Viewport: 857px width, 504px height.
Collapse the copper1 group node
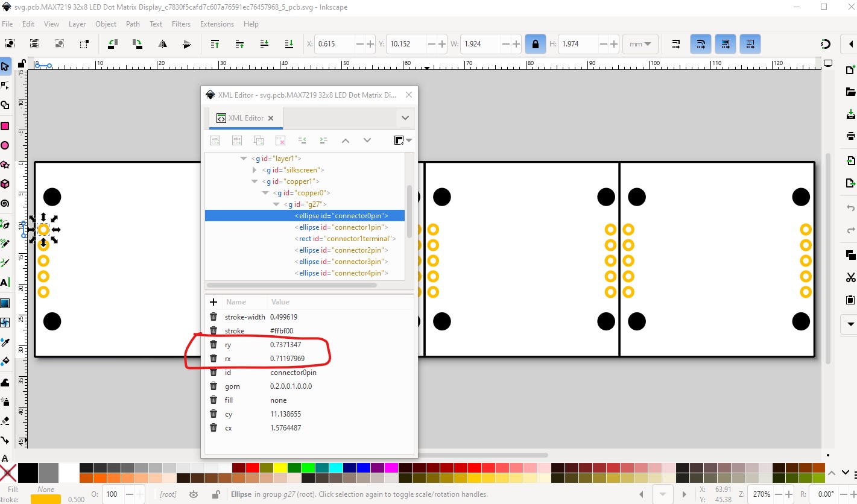(255, 181)
